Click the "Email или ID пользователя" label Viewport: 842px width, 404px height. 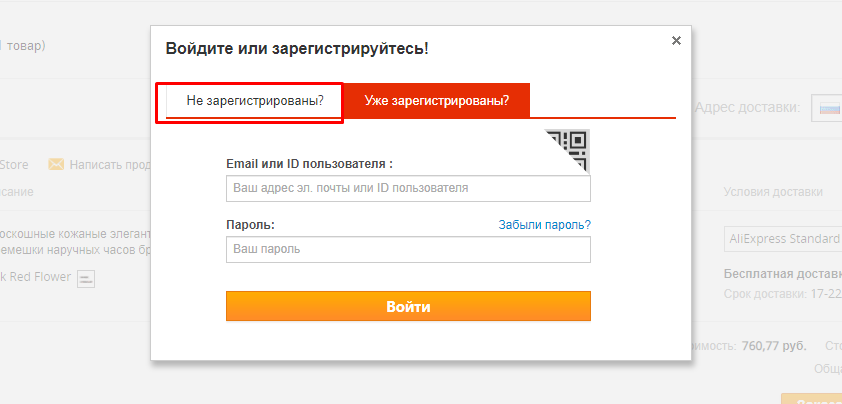click(310, 163)
